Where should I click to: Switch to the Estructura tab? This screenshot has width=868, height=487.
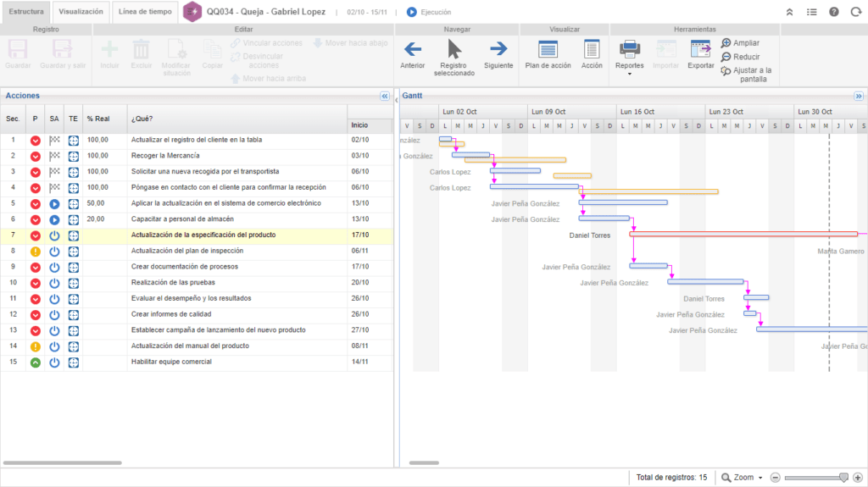pyautogui.click(x=26, y=12)
